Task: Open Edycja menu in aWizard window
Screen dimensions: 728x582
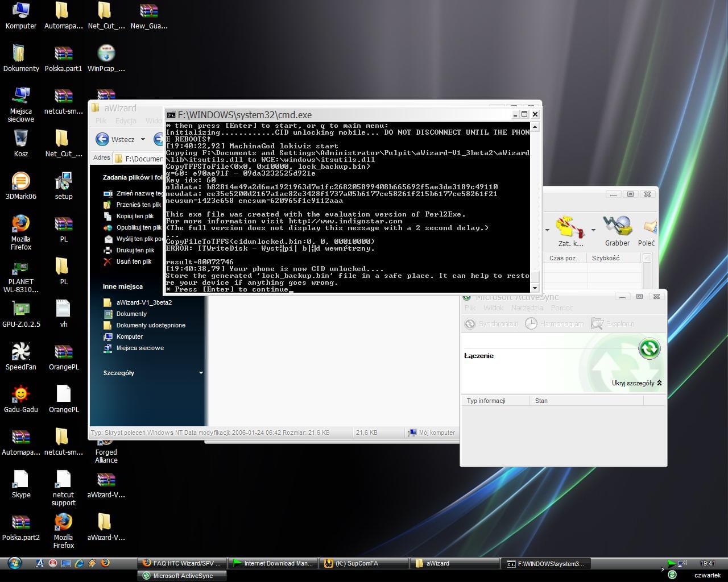Action: point(126,120)
